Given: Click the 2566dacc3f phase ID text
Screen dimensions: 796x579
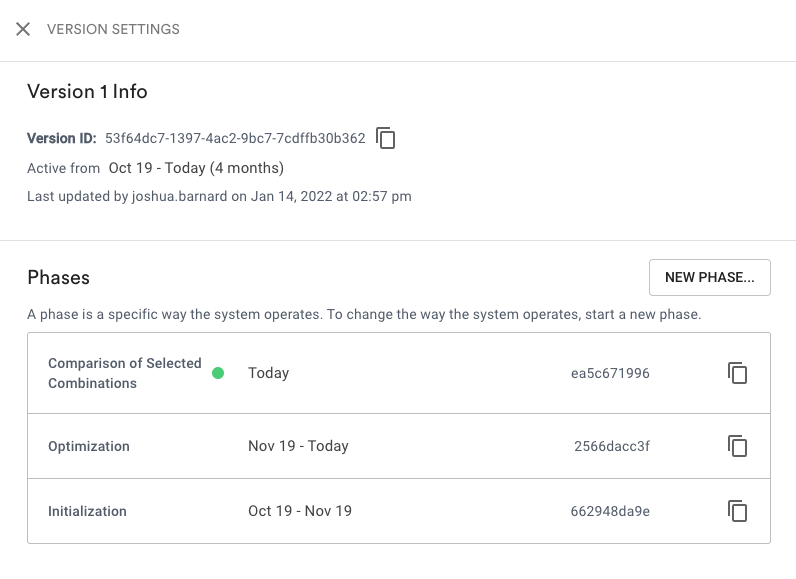Looking at the screenshot, I should coord(612,446).
